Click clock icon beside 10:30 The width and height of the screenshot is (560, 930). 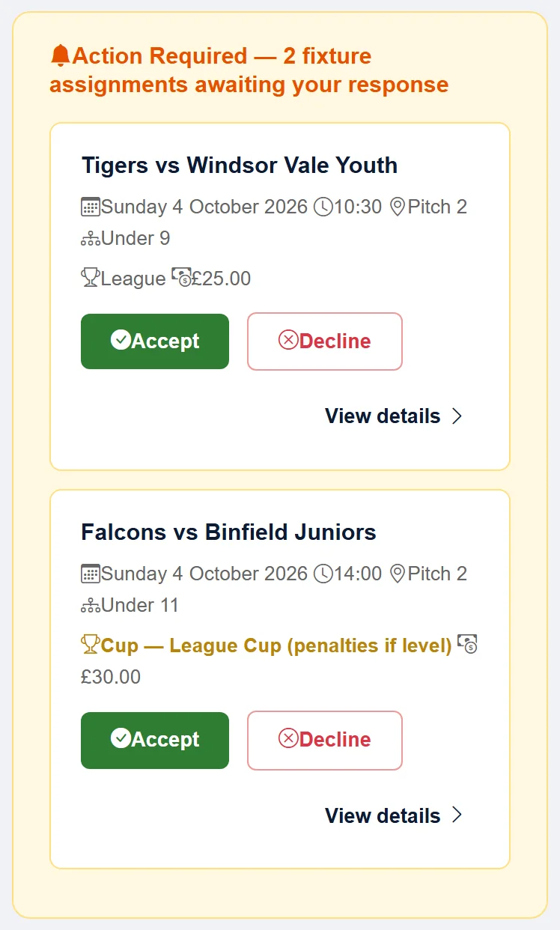pos(323,207)
